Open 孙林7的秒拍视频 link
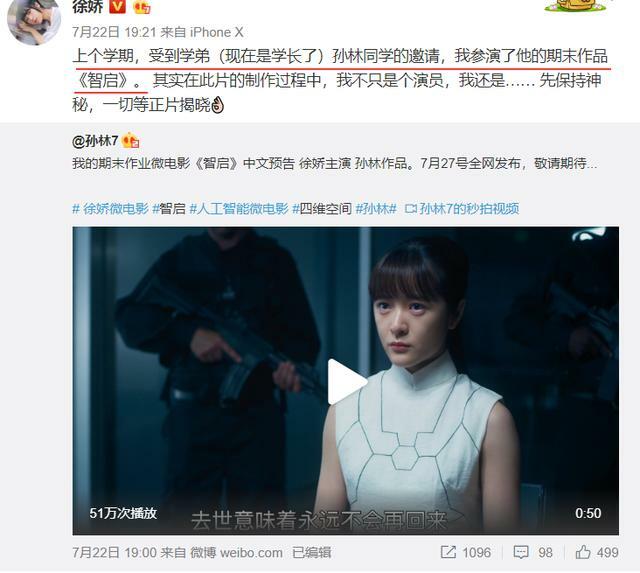Image resolution: width=640 pixels, height=573 pixels. click(x=469, y=209)
